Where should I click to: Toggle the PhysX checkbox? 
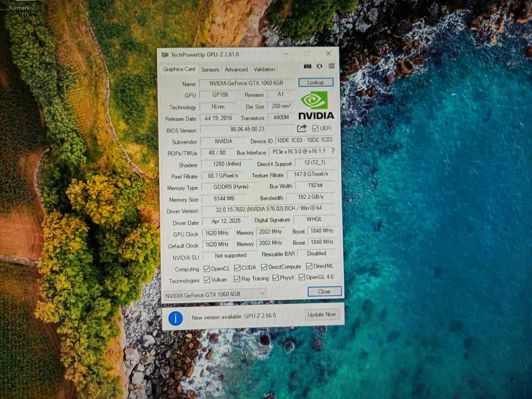(x=276, y=278)
